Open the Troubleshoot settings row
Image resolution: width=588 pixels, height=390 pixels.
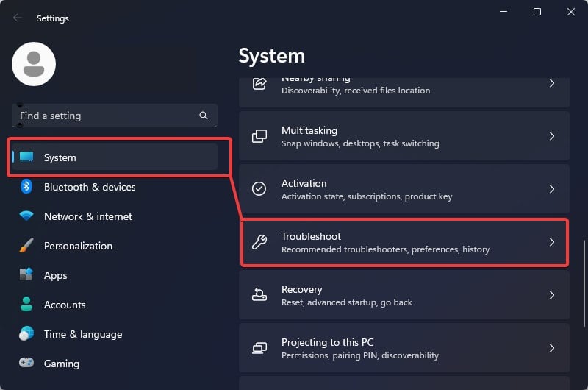pyautogui.click(x=404, y=242)
